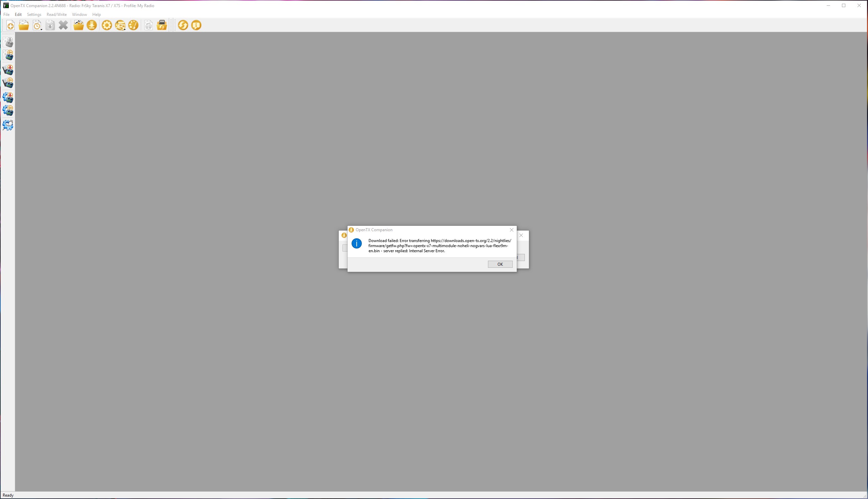The width and height of the screenshot is (868, 499).
Task: Open the radio profile dropdown arrow
Action: click(125, 29)
